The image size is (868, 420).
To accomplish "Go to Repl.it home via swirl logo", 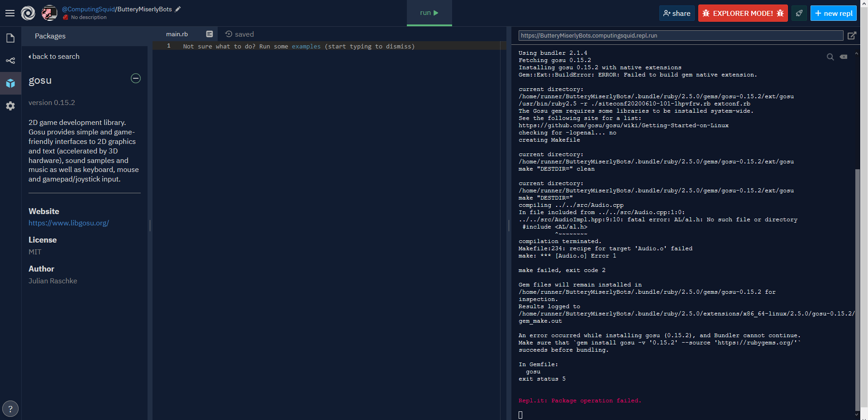I will [x=28, y=13].
